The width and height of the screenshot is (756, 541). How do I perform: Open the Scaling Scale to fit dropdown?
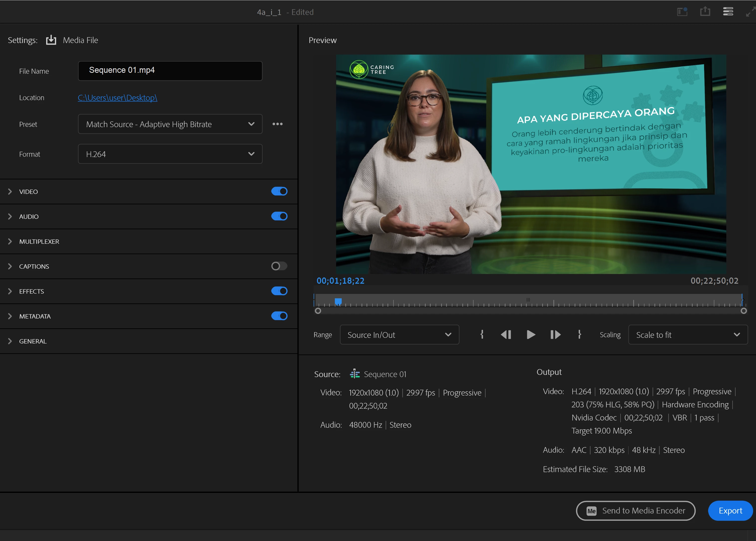point(688,335)
